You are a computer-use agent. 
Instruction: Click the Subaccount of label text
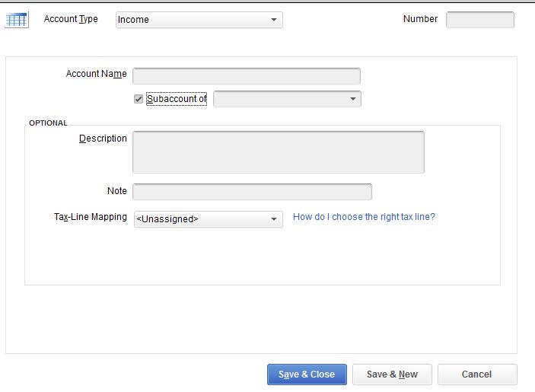click(177, 99)
